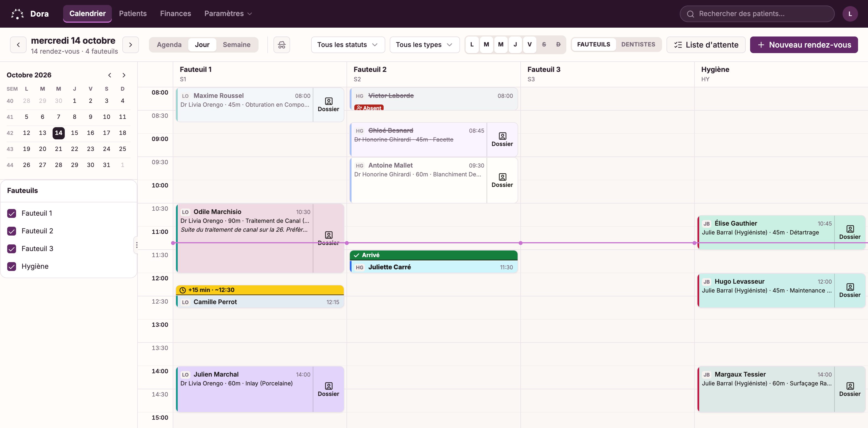Click Nouveau rendez-vous button
This screenshot has width=868, height=428.
point(804,45)
